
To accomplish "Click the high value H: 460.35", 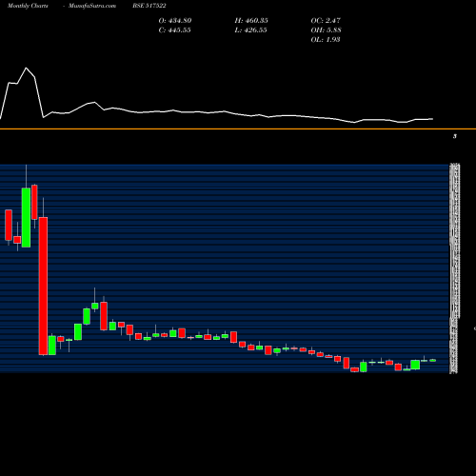I will tap(251, 21).
